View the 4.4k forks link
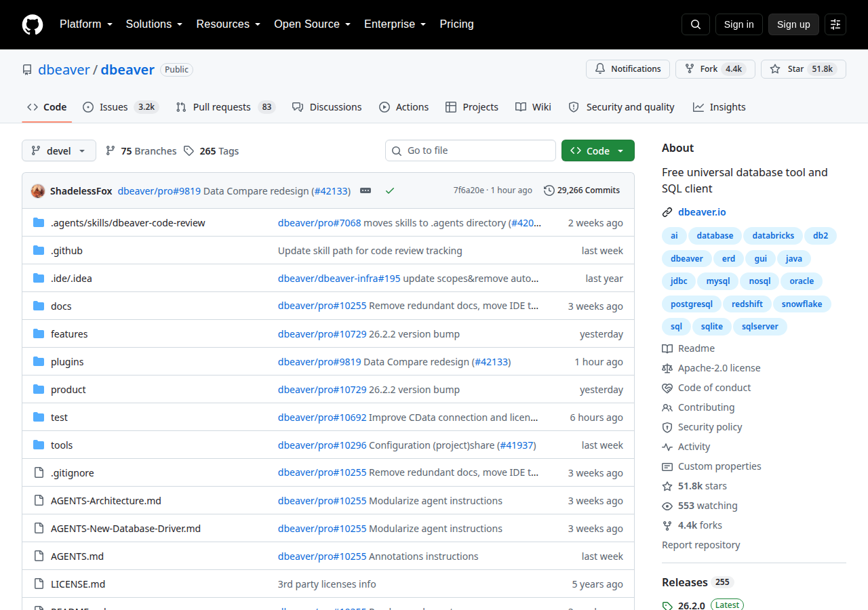The height and width of the screenshot is (610, 868). 692,525
